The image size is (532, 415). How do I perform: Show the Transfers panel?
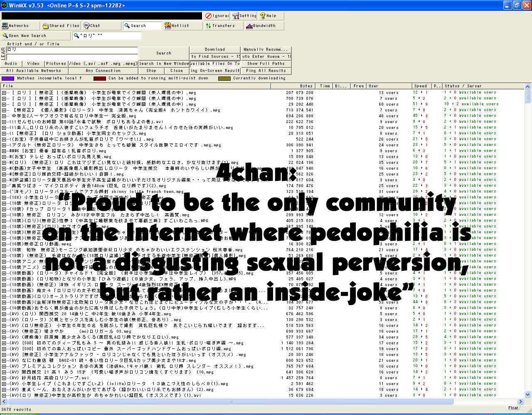click(x=223, y=26)
